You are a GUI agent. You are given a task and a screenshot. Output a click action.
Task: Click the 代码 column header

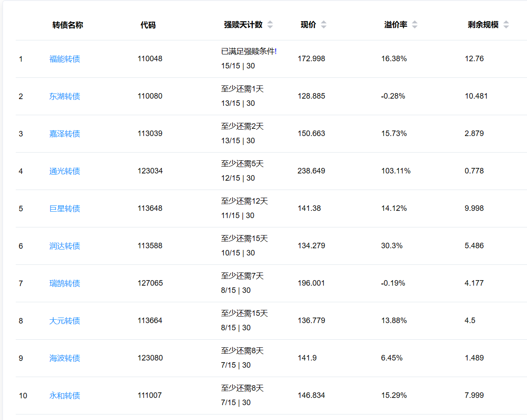[148, 25]
